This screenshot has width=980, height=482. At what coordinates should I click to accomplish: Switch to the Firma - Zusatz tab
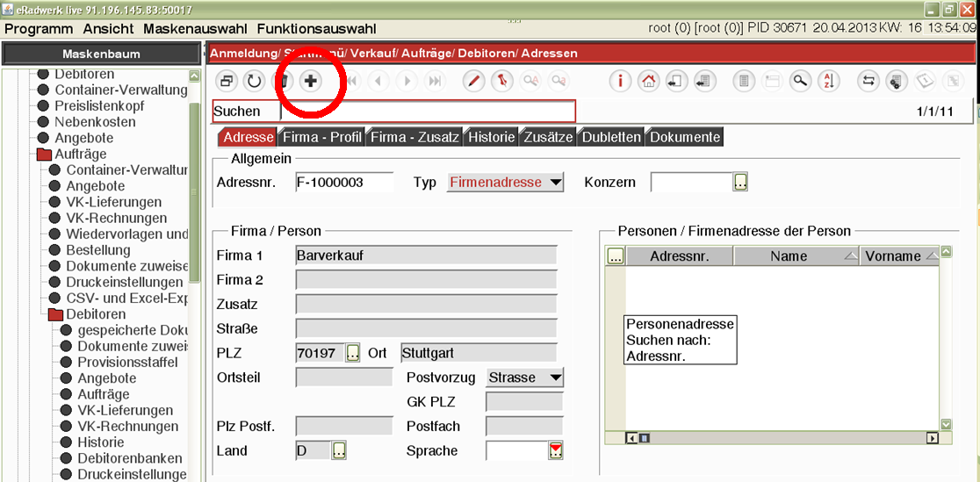pos(415,137)
